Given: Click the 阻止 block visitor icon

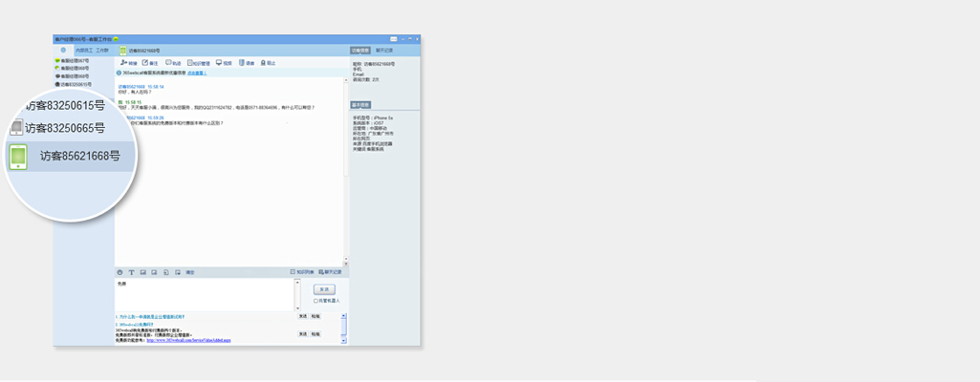Looking at the screenshot, I should tap(268, 62).
